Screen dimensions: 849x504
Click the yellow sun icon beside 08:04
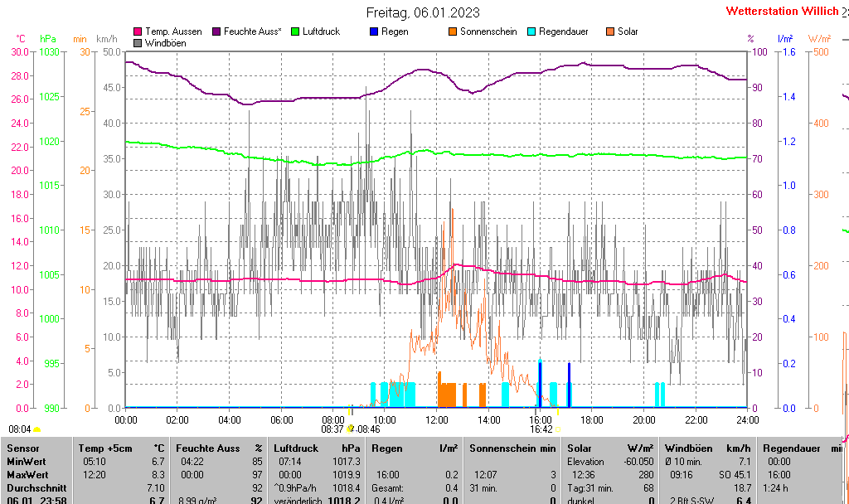pos(36,430)
